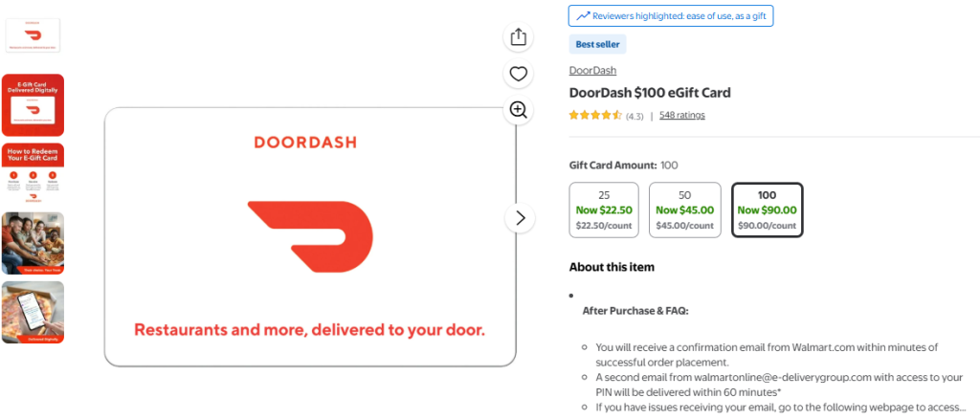The image size is (980, 420).
Task: Add item to favorites with heart icon
Action: point(518,74)
